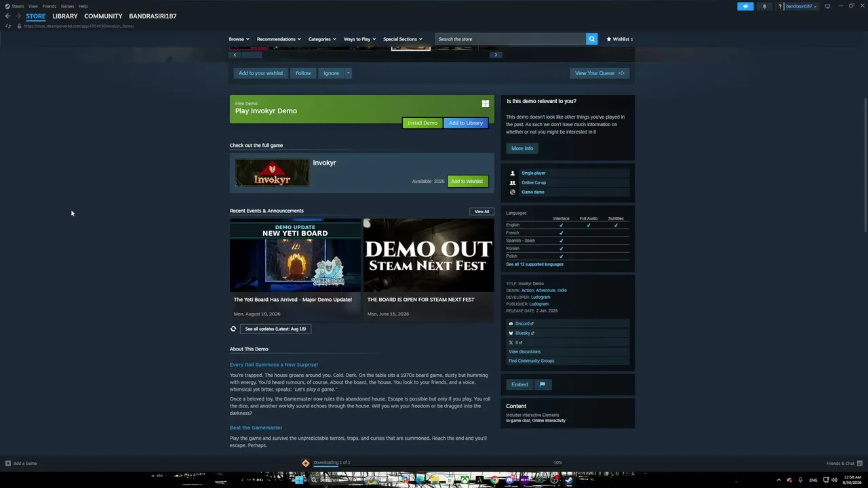Follow this game
Image resolution: width=868 pixels, height=488 pixels.
click(x=303, y=73)
